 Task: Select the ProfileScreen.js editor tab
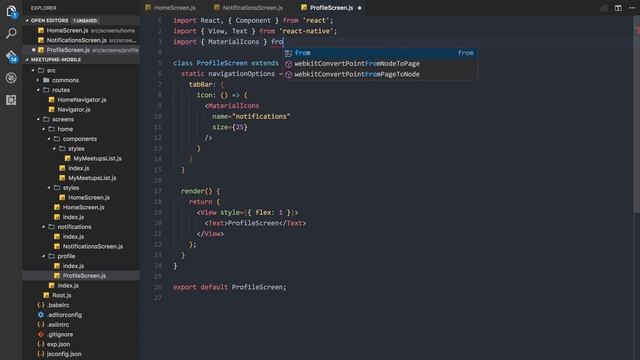pos(331,8)
